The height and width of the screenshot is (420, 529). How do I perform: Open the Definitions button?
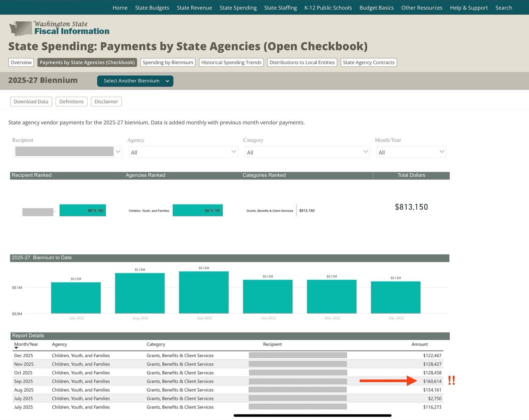[x=71, y=102]
